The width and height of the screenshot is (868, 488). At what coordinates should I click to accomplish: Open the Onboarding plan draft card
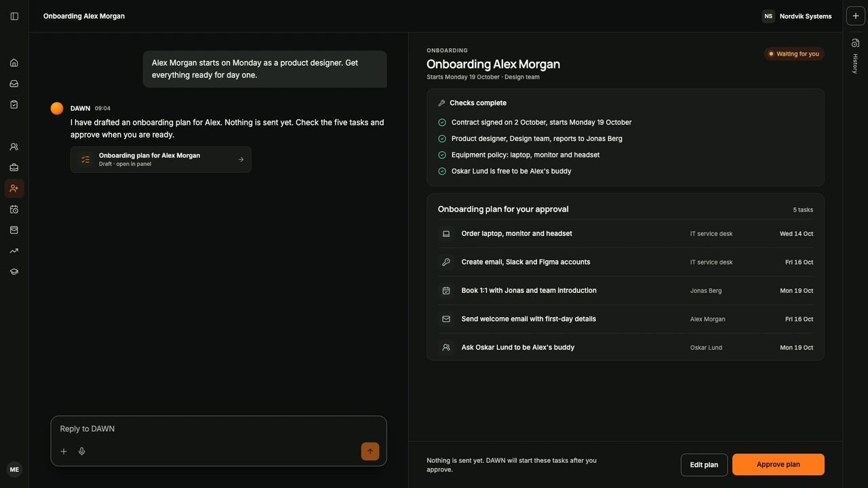point(161,160)
